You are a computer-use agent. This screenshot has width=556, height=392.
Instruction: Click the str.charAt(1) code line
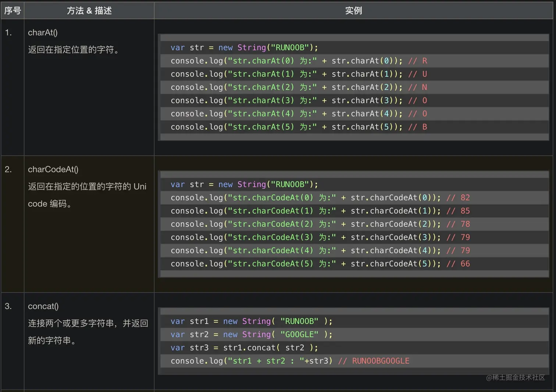tap(299, 74)
